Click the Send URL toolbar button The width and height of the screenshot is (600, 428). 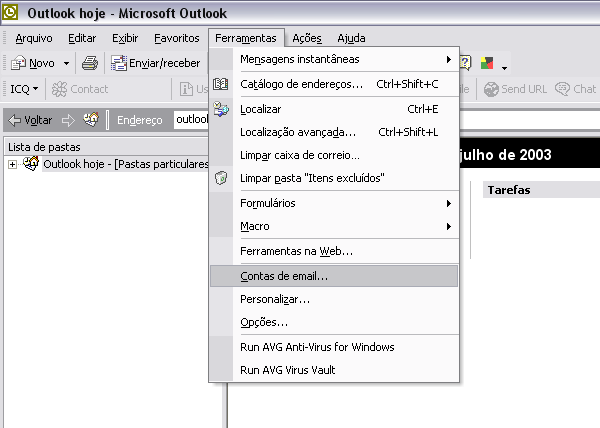[x=518, y=89]
